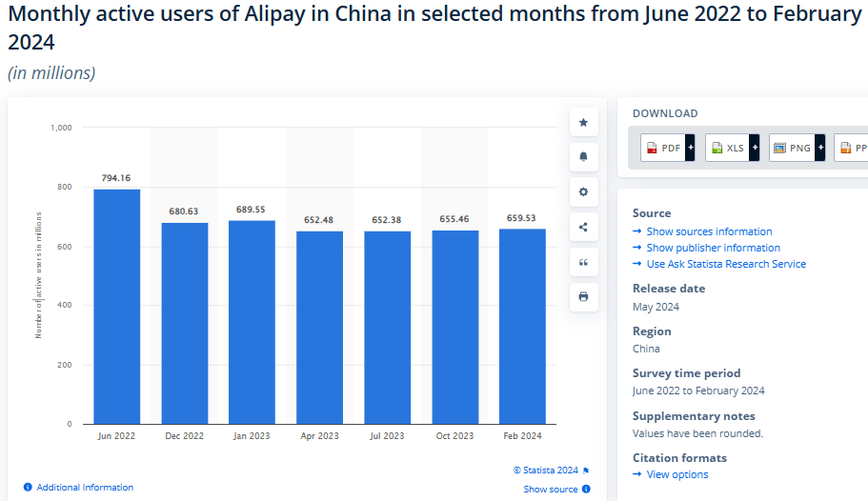Click Additional Information link
The image size is (868, 501).
pos(85,487)
